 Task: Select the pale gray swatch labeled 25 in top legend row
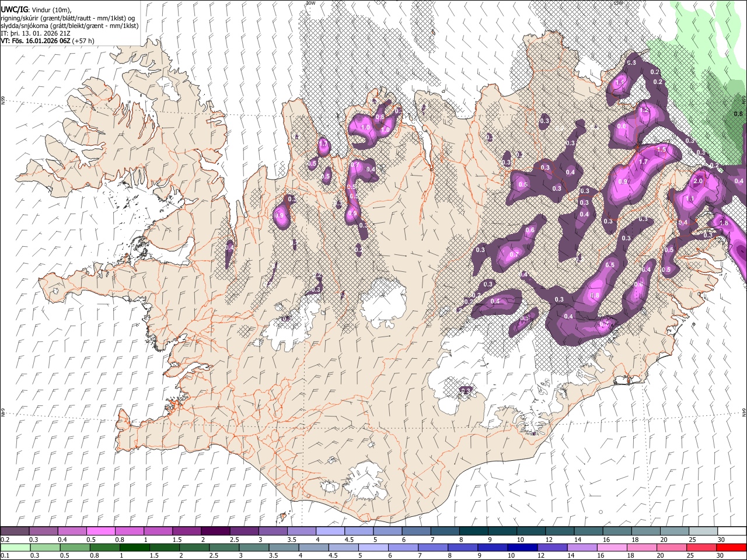[x=703, y=531]
